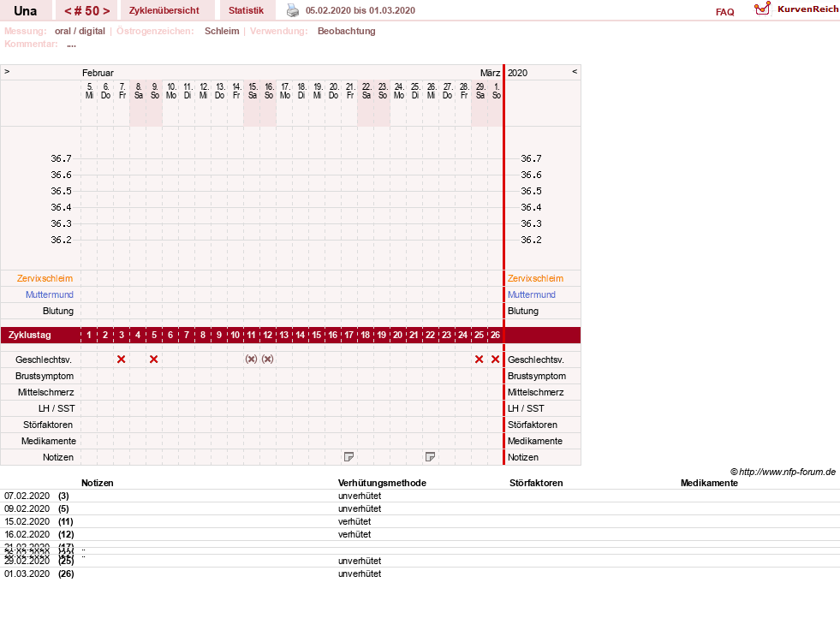Viewport: 840px width, 636px height.
Task: Click the left Blutung row label
Action: tap(58, 311)
